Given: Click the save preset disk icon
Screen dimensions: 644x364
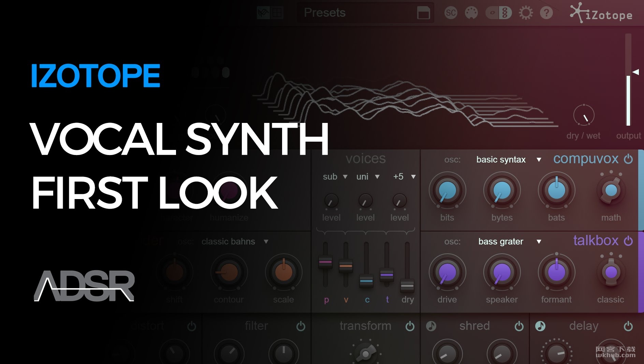Looking at the screenshot, I should [x=424, y=13].
